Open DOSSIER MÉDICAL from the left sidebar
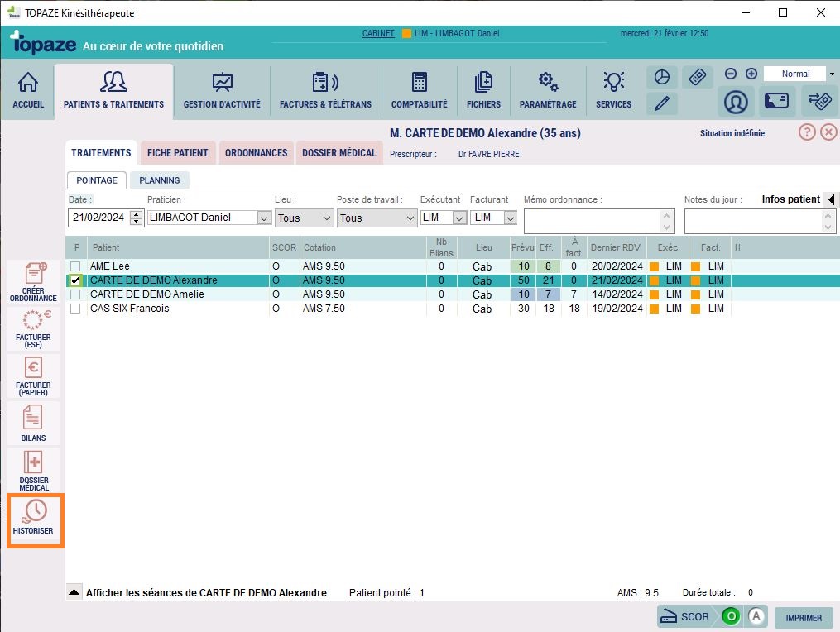This screenshot has width=840, height=632. pyautogui.click(x=33, y=470)
